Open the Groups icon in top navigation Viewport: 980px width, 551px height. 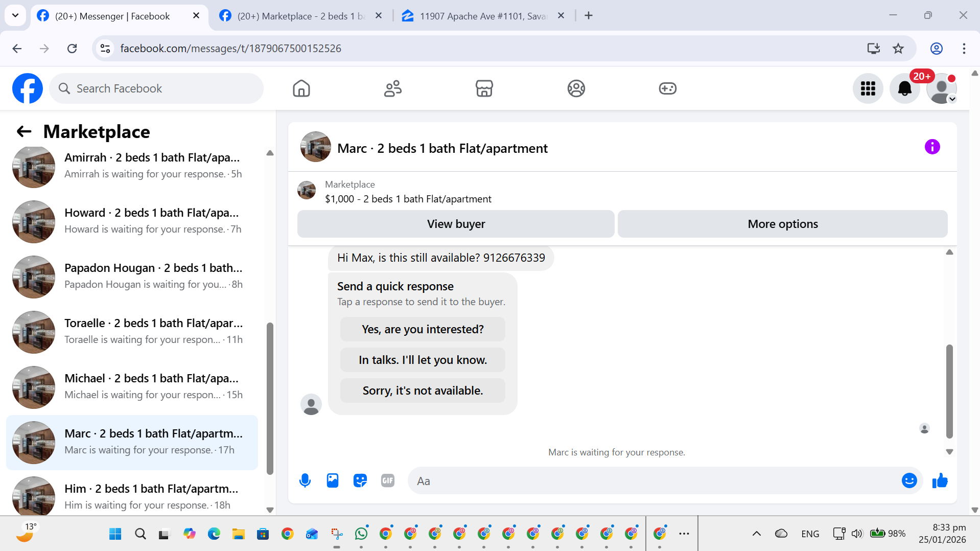[x=576, y=88]
